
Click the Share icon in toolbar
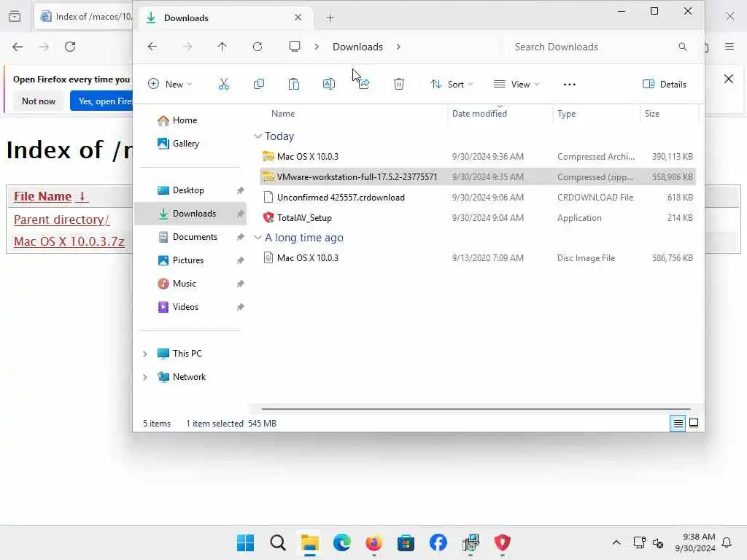[364, 85]
